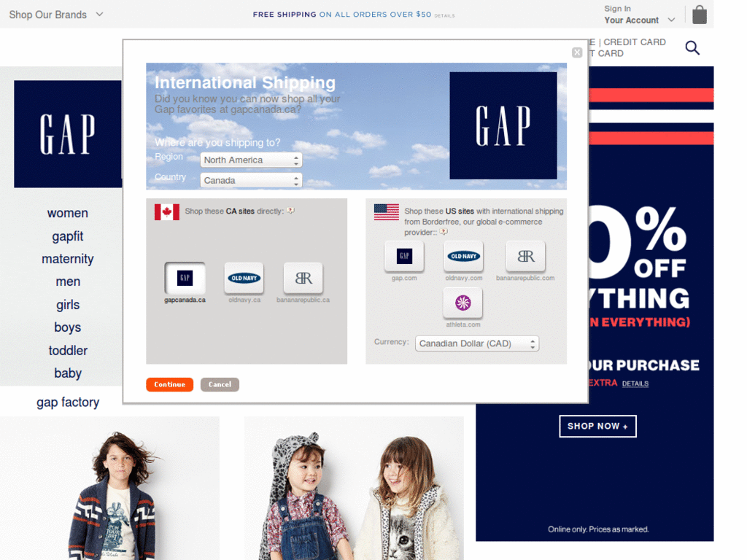Click the CREDIT CARD link
This screenshot has height=560, width=747.
635,42
